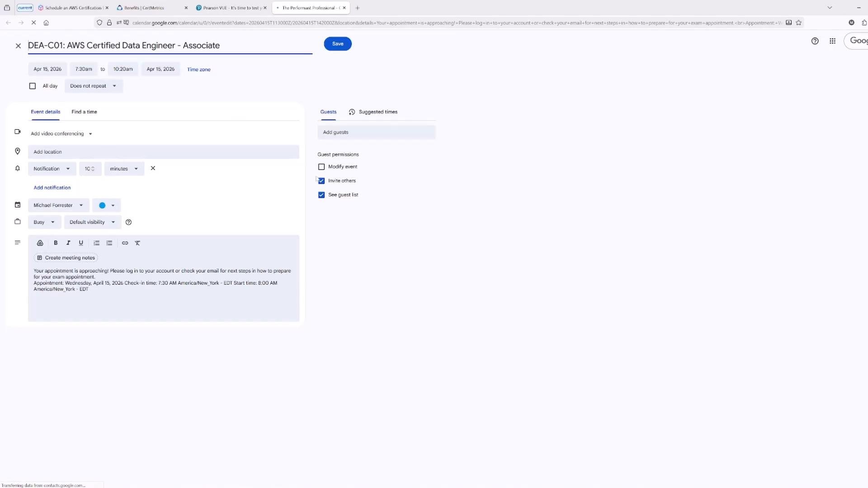Switch to the Pearson VUE browser tab
Screen dimensions: 868x488
[x=231, y=8]
